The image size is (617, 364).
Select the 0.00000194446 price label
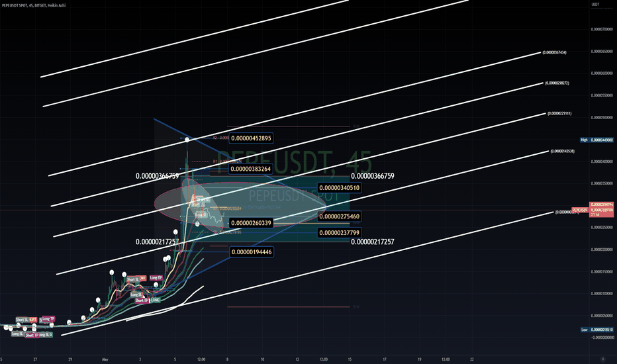252,252
